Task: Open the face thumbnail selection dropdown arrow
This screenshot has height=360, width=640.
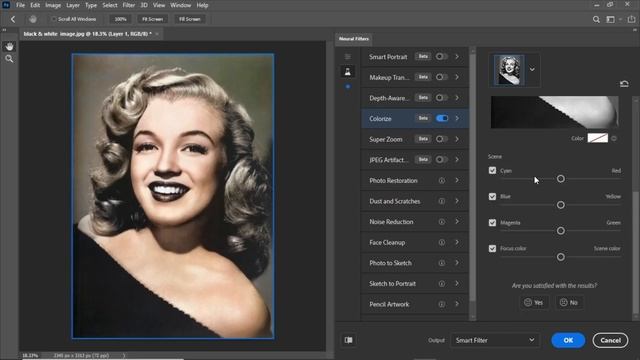Action: 532,69
